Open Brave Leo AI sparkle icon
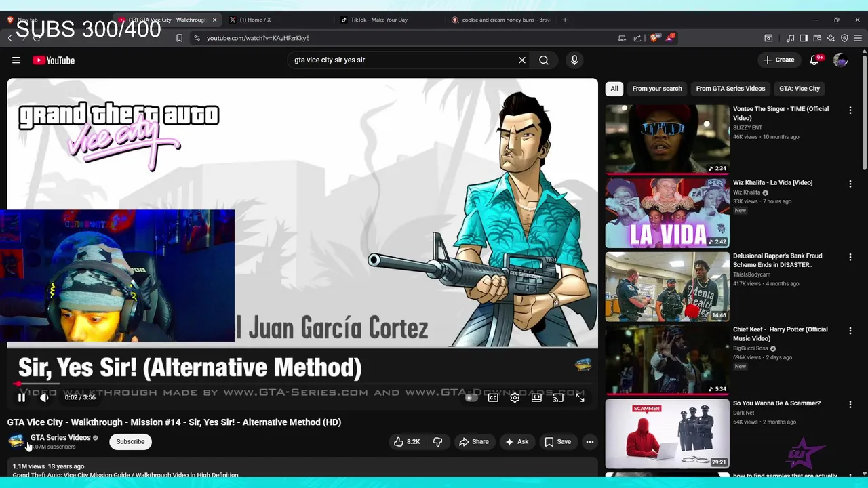The image size is (868, 488). (x=831, y=38)
